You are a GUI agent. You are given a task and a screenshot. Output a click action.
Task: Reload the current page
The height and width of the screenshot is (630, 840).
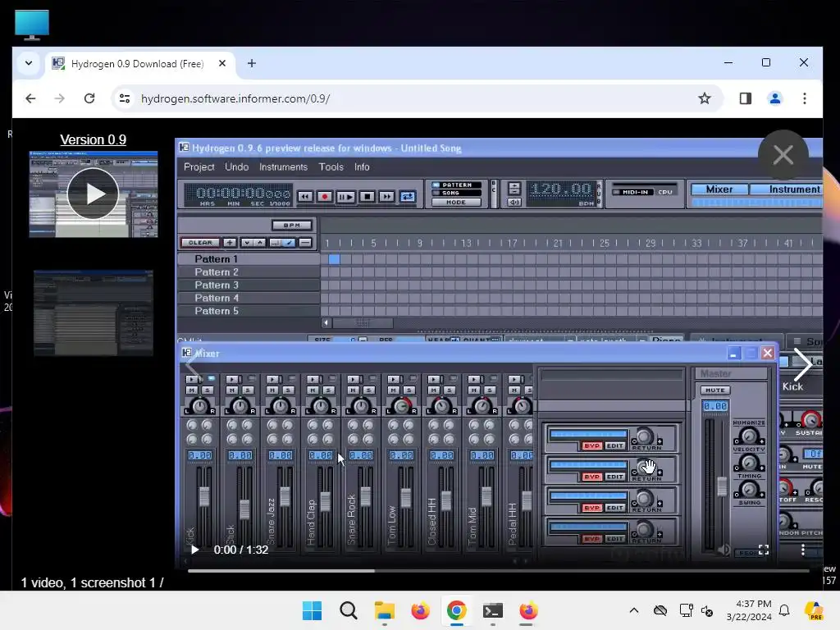89,98
